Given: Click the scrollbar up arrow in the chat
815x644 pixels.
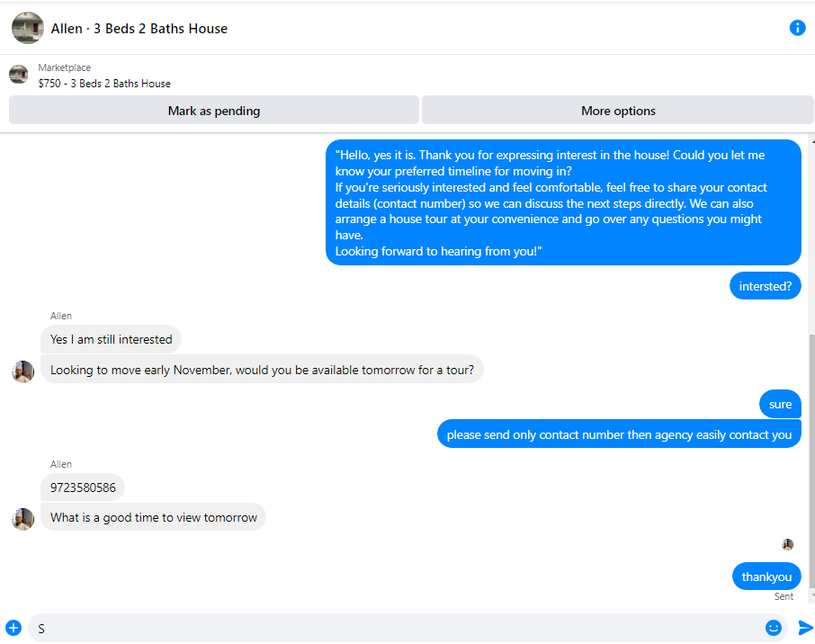Looking at the screenshot, I should (x=812, y=141).
